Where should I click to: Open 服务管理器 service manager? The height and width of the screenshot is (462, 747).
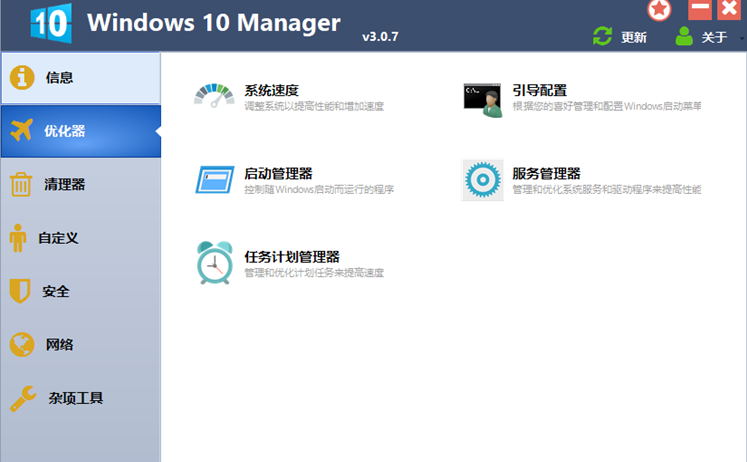[546, 173]
